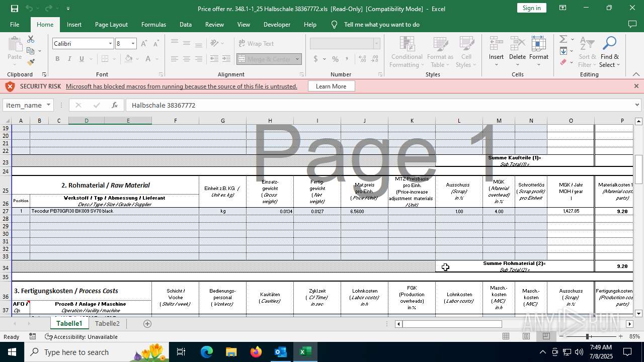Click the Orientation icon
Image resolution: width=644 pixels, height=362 pixels.
click(215, 44)
